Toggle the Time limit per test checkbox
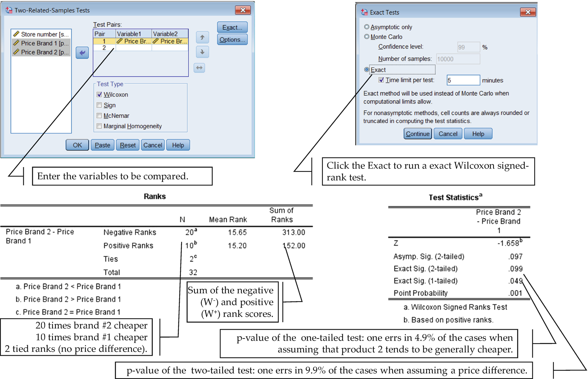The width and height of the screenshot is (588, 379). pyautogui.click(x=381, y=80)
